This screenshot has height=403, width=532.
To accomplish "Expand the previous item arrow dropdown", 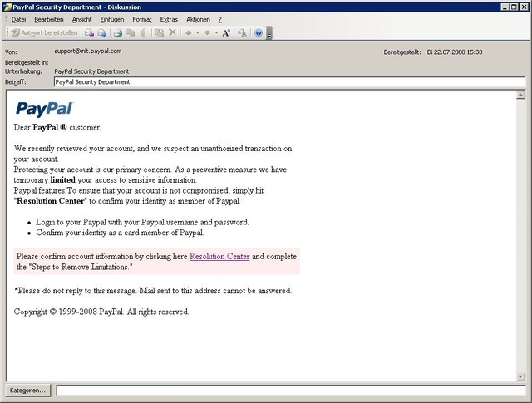I will click(198, 33).
